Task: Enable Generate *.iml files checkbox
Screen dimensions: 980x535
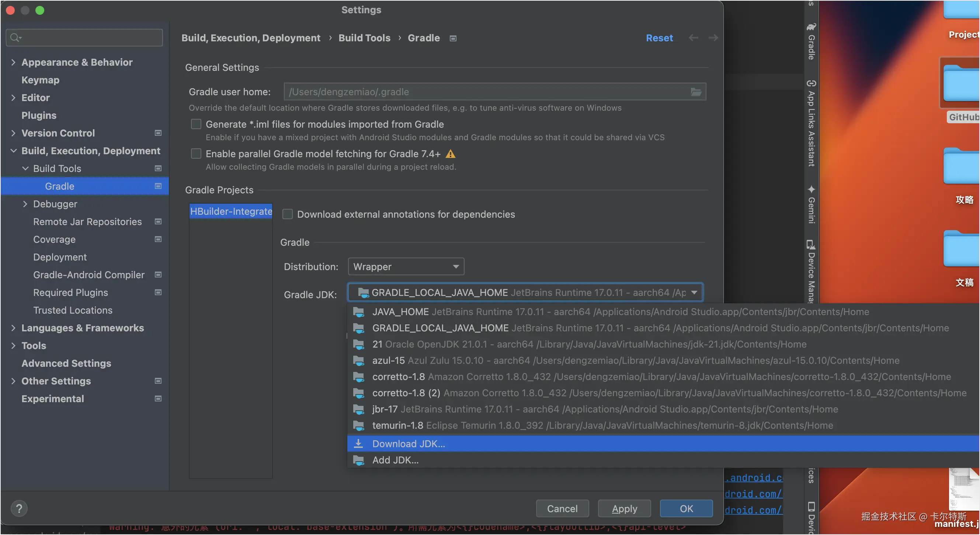Action: point(196,124)
